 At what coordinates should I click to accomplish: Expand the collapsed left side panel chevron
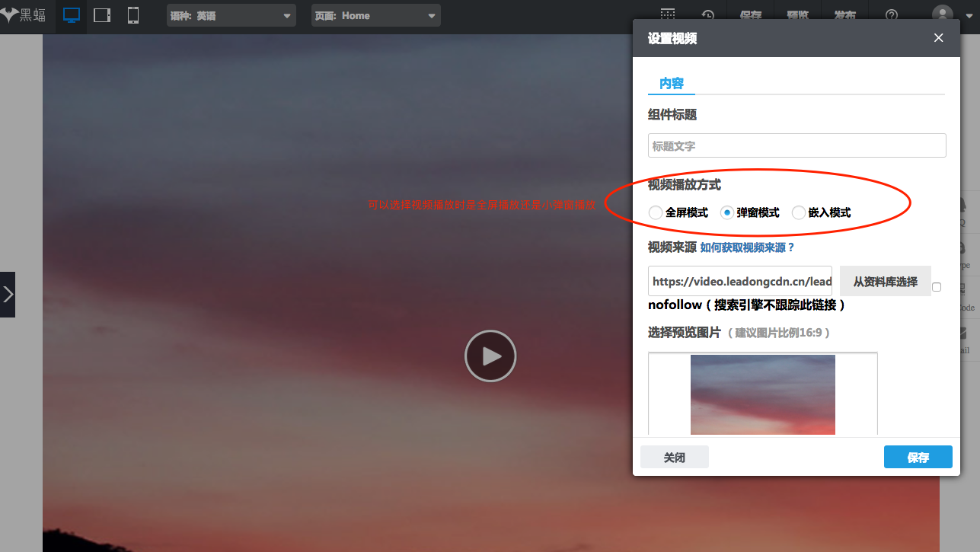coord(10,294)
